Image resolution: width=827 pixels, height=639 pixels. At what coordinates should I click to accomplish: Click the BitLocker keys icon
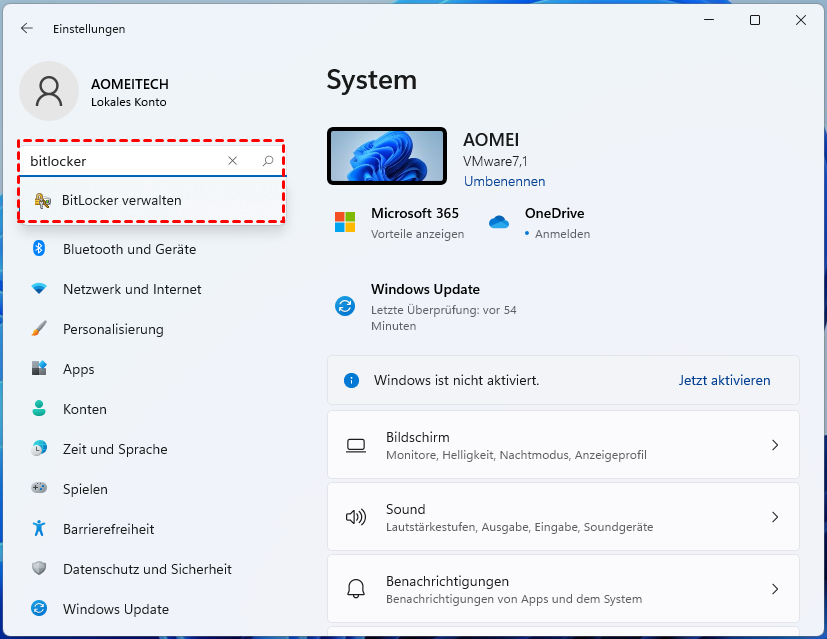[42, 200]
